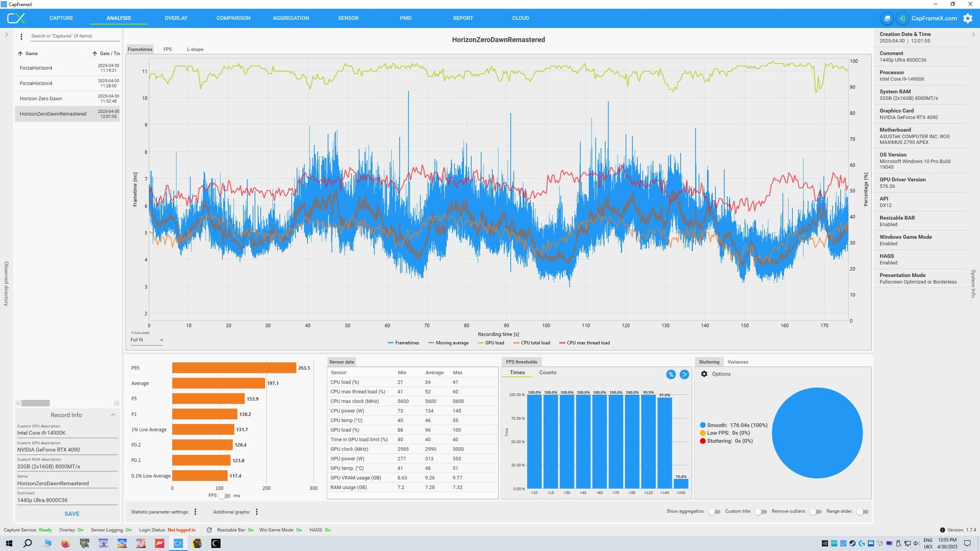Click the Comment field in Record Info
Viewport: 980px width, 551px height.
pyautogui.click(x=67, y=500)
